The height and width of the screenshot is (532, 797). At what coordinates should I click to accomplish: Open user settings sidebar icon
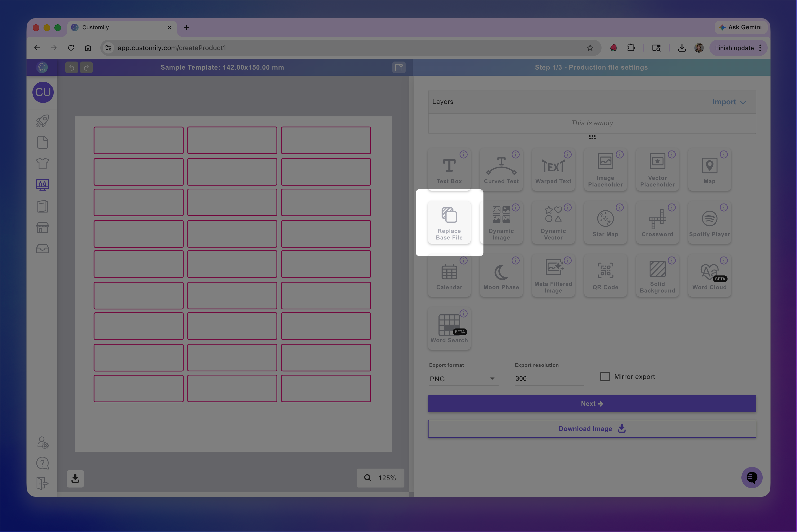(x=42, y=443)
